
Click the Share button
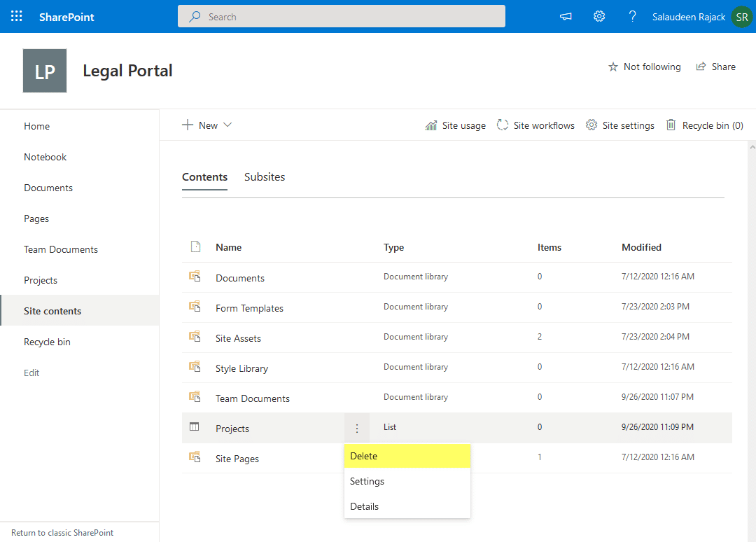coord(715,67)
